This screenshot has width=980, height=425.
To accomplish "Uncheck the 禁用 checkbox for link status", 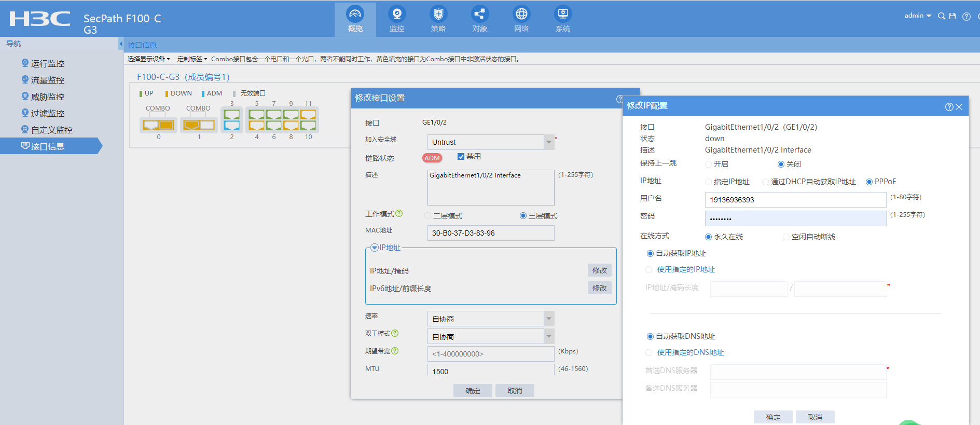I will [461, 156].
